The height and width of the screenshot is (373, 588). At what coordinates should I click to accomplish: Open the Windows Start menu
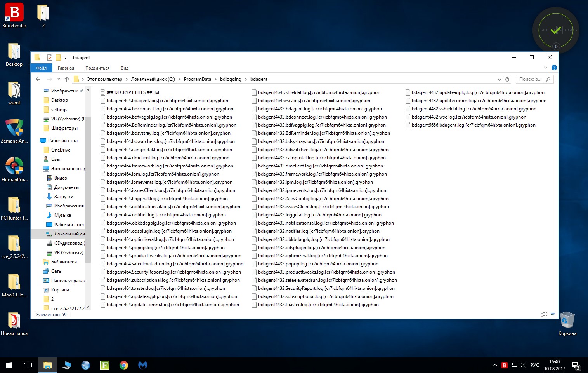coord(9,365)
